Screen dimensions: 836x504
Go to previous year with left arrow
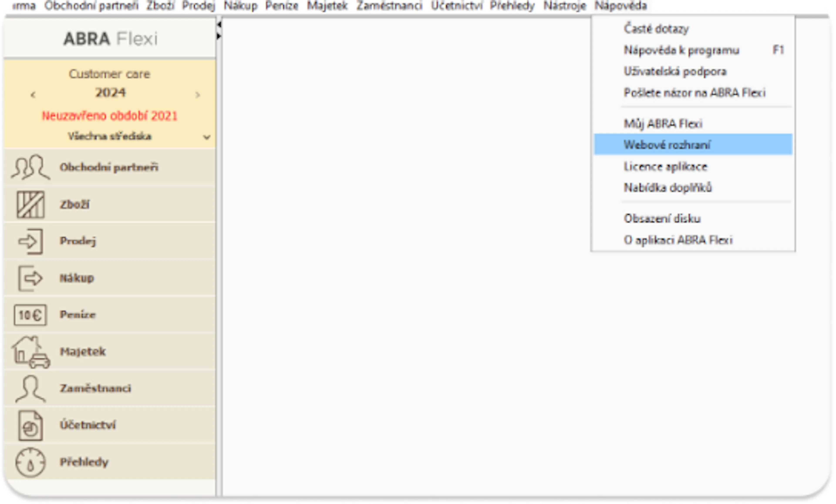pyautogui.click(x=33, y=95)
